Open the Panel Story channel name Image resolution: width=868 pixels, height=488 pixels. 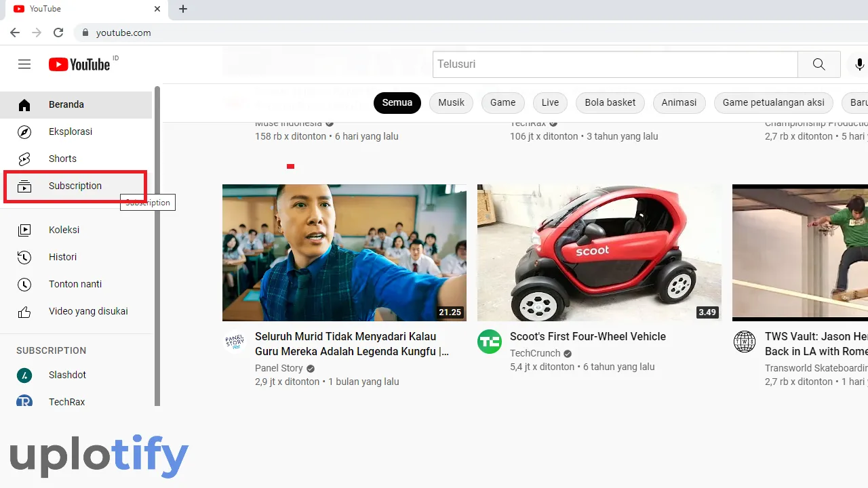coord(279,368)
